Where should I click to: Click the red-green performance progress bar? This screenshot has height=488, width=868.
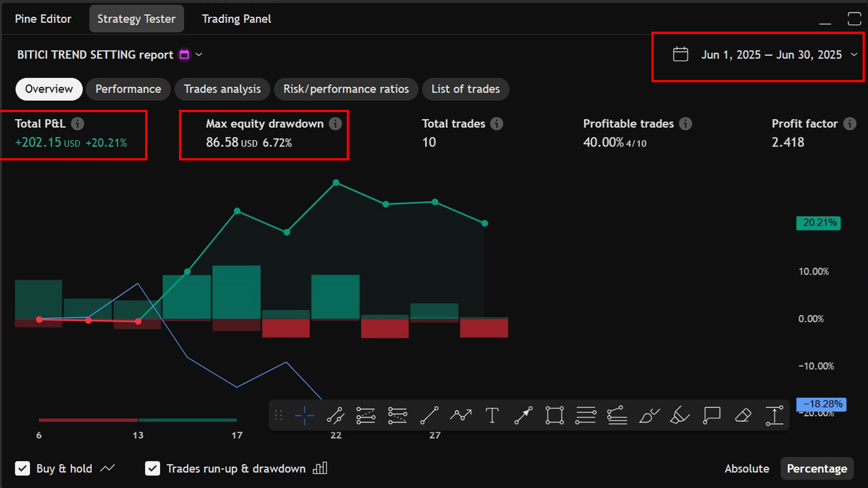click(x=138, y=420)
